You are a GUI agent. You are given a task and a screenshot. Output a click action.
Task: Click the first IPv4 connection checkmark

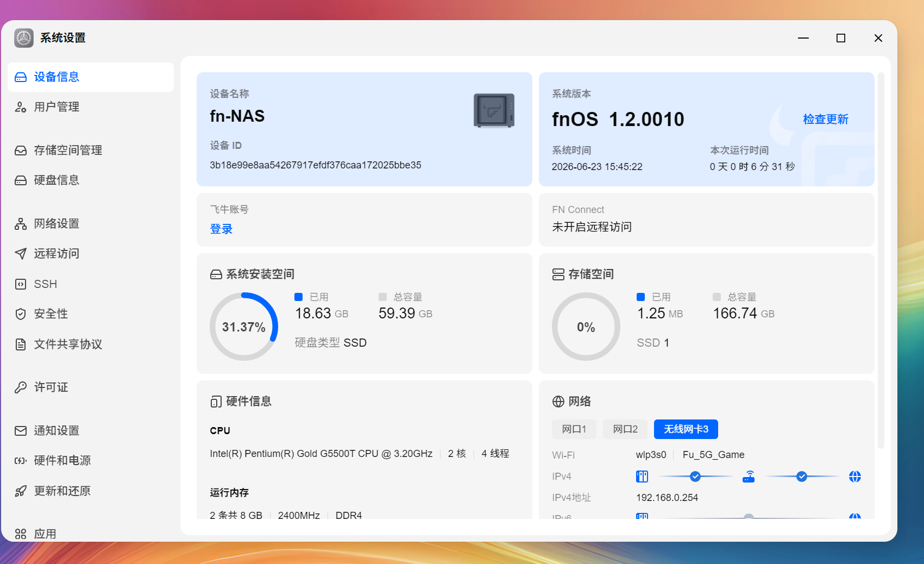tap(695, 477)
